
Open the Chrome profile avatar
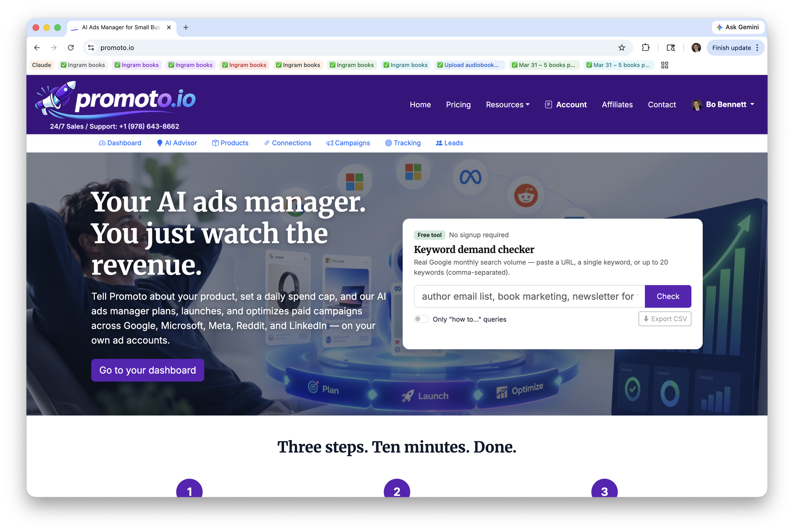pyautogui.click(x=696, y=48)
